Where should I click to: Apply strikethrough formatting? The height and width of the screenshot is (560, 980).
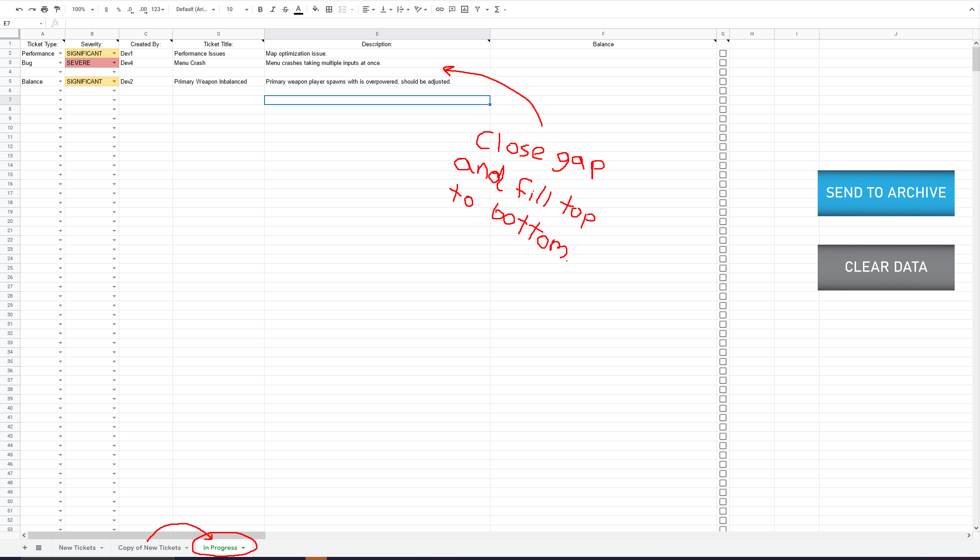pyautogui.click(x=285, y=9)
